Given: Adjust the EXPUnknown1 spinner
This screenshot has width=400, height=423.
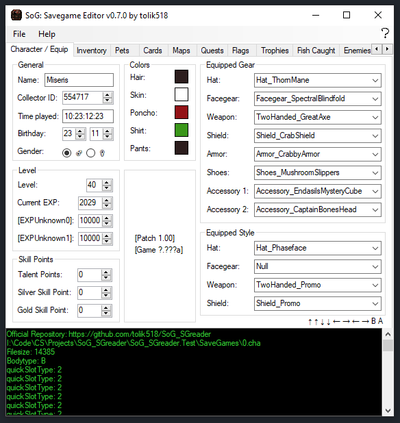Looking at the screenshot, I should (107, 239).
